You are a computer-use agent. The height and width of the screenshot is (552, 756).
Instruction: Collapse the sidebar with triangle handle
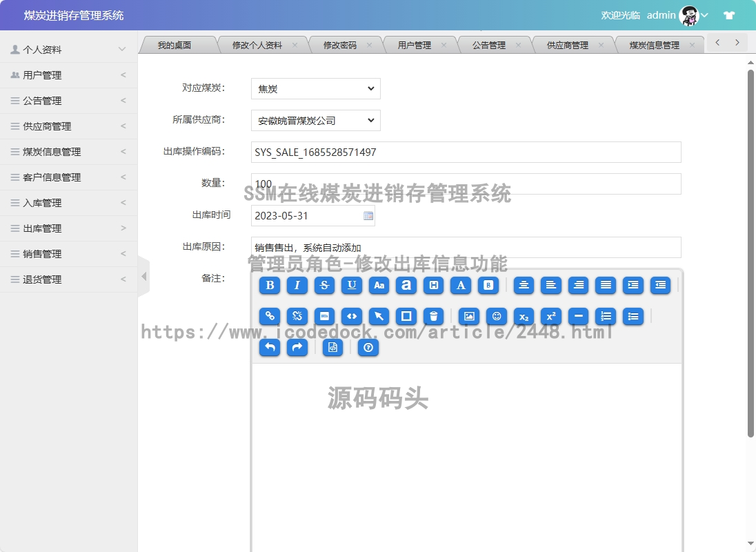pyautogui.click(x=143, y=276)
